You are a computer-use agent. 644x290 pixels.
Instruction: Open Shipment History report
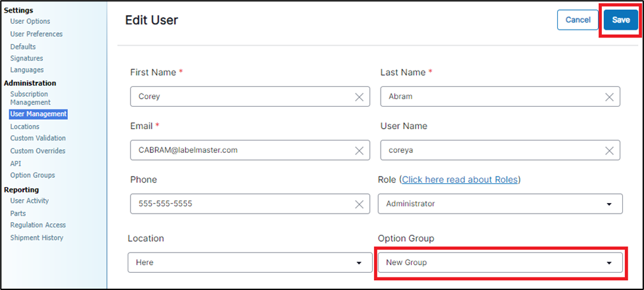tap(37, 237)
